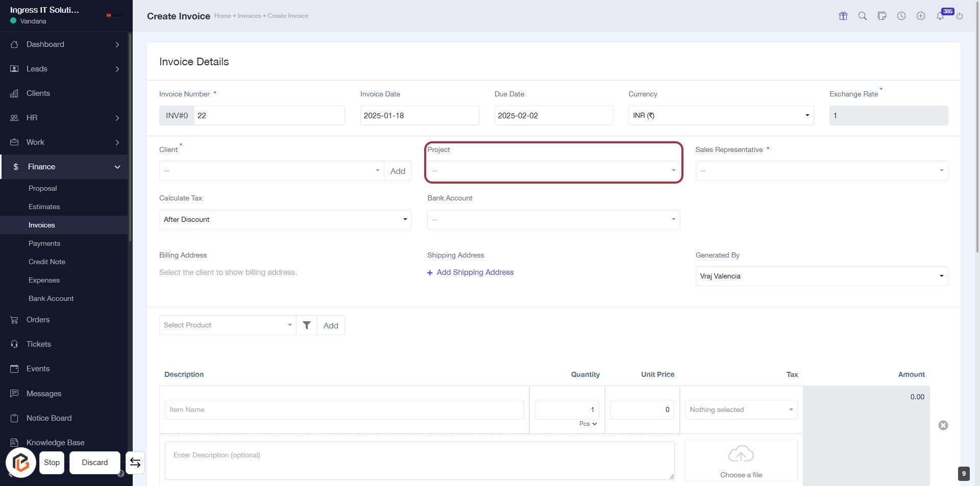Click the clock timer icon
The height and width of the screenshot is (486, 980).
point(901,16)
